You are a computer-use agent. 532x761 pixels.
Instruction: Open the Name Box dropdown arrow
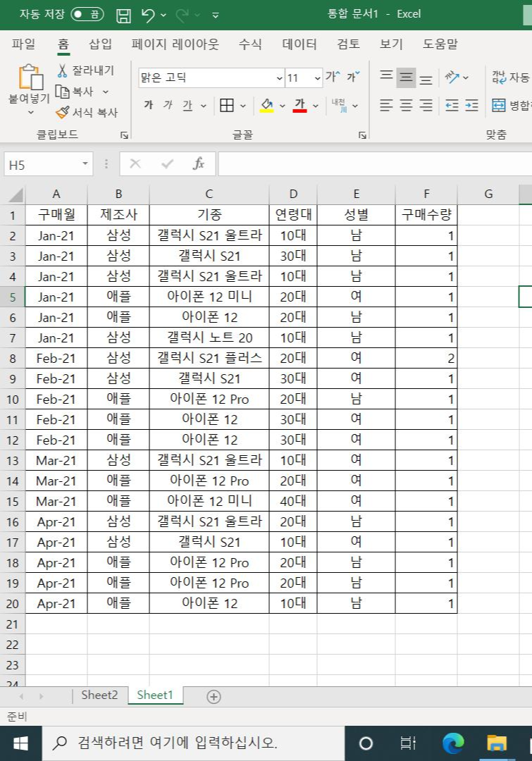[85, 164]
